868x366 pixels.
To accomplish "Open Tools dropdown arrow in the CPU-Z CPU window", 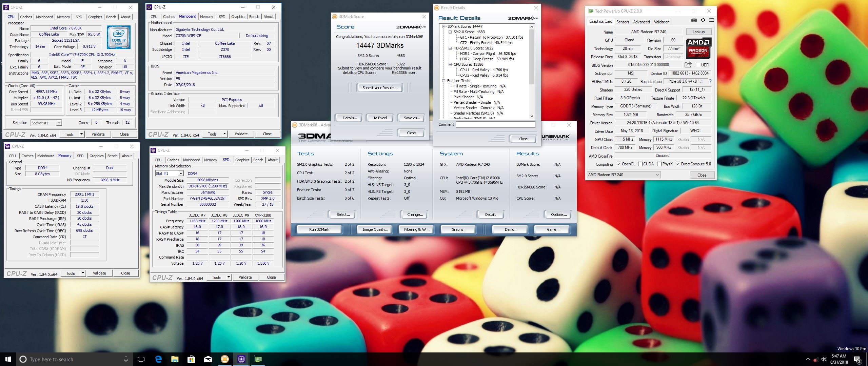I will [x=81, y=134].
